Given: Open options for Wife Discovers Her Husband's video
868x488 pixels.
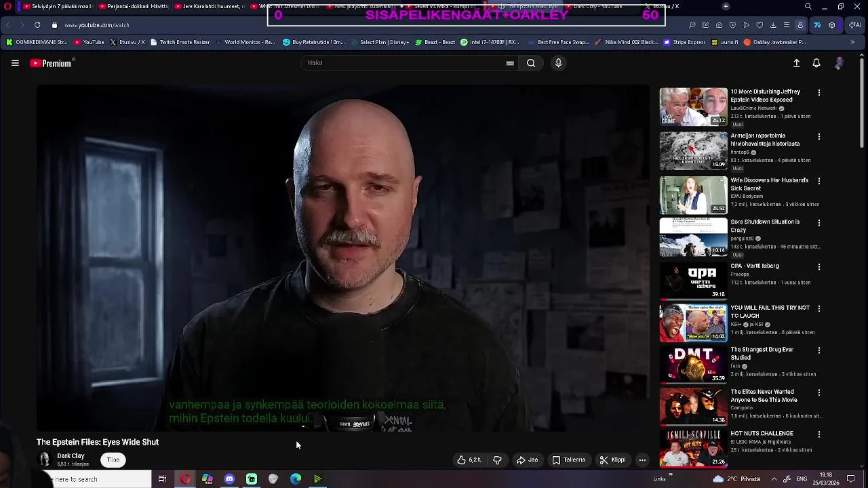Looking at the screenshot, I should click(x=819, y=182).
